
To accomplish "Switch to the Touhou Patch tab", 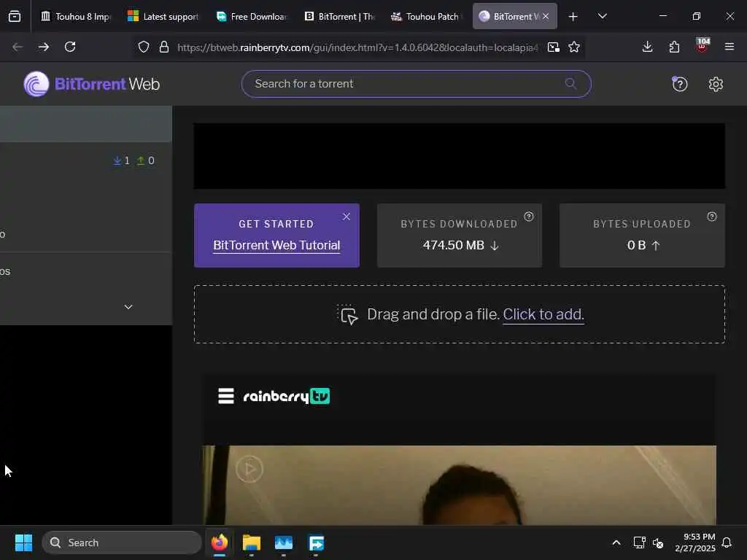I will [427, 16].
